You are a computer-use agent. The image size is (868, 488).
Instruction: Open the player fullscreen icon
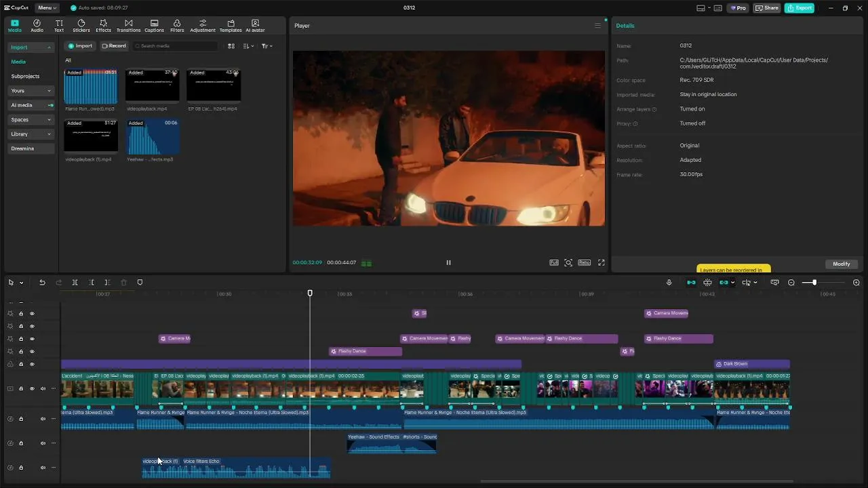pyautogui.click(x=601, y=263)
